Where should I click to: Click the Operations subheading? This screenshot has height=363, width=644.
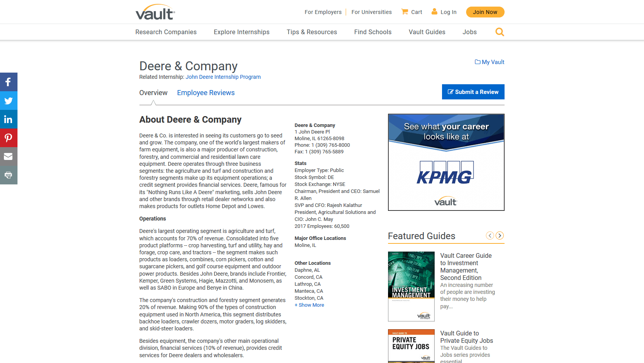(x=153, y=219)
